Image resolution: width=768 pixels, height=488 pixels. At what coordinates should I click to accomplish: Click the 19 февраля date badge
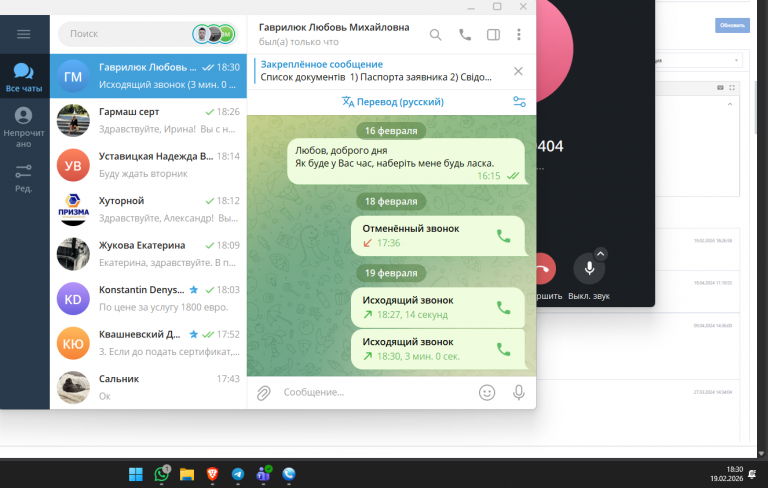(391, 273)
